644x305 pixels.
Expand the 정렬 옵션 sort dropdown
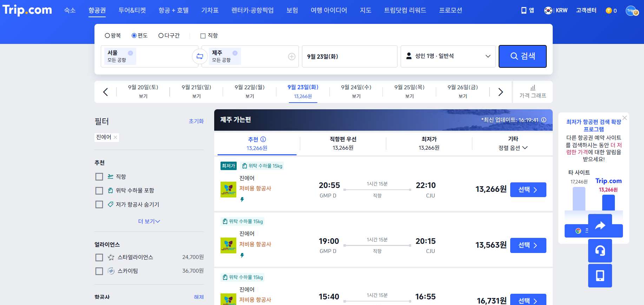513,148
